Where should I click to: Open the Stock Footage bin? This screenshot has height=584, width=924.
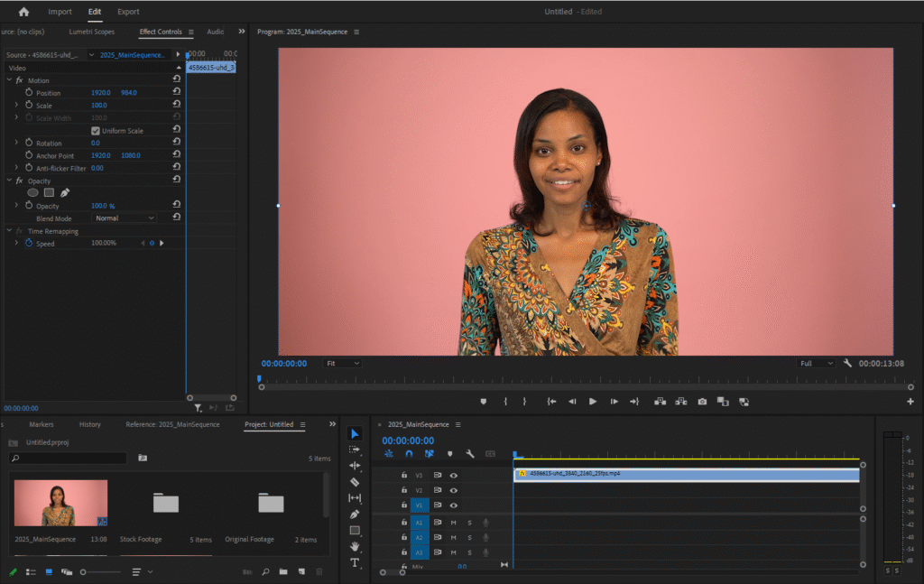pos(166,503)
